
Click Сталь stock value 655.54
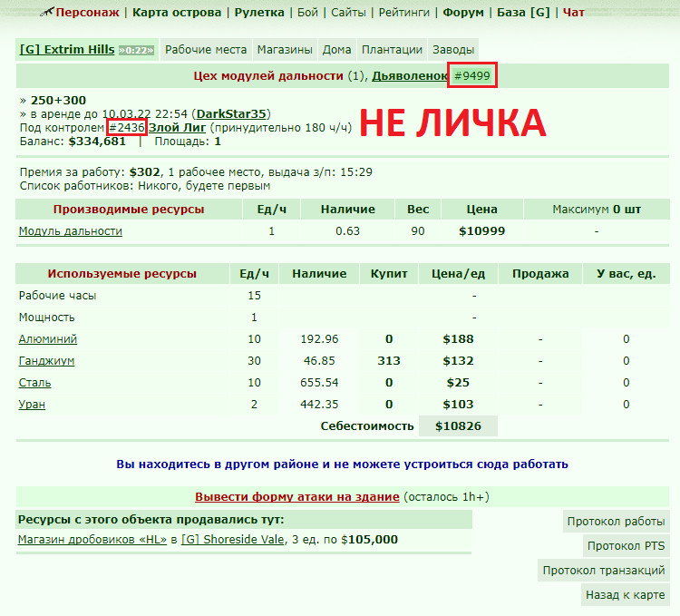[319, 383]
